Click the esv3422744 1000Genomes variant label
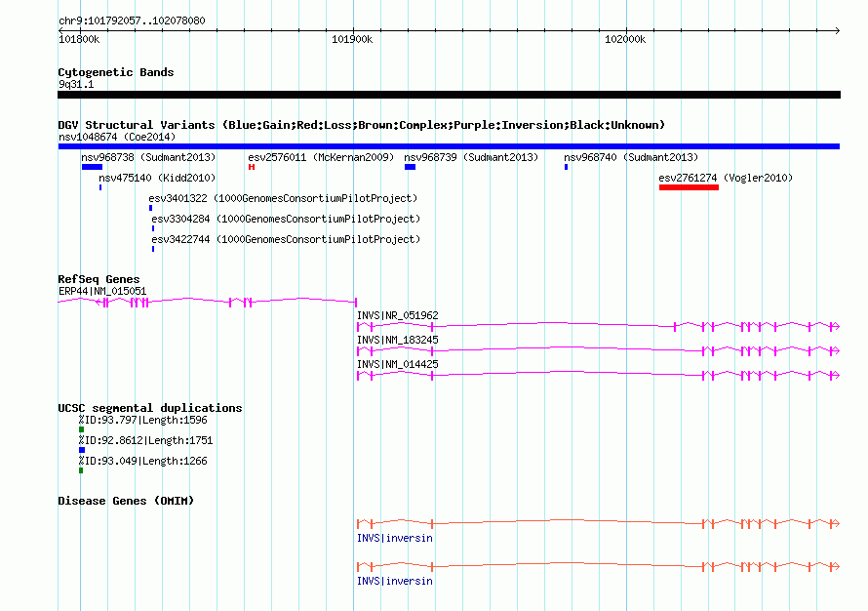 point(286,239)
